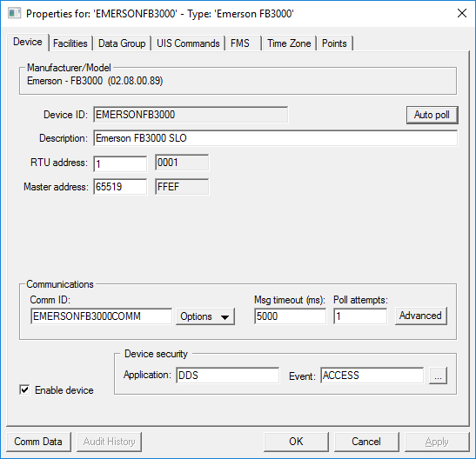
Task: Open Comm Data
Action: (x=38, y=442)
